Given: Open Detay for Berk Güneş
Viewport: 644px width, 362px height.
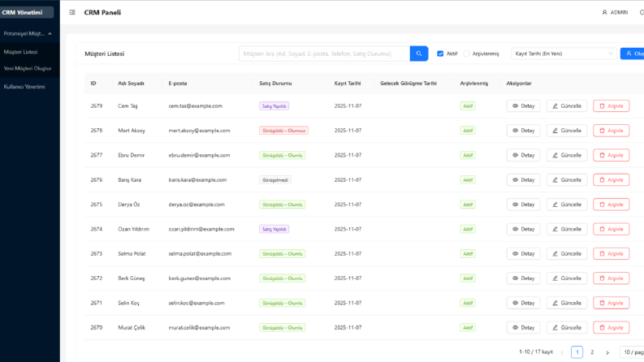Looking at the screenshot, I should point(523,278).
